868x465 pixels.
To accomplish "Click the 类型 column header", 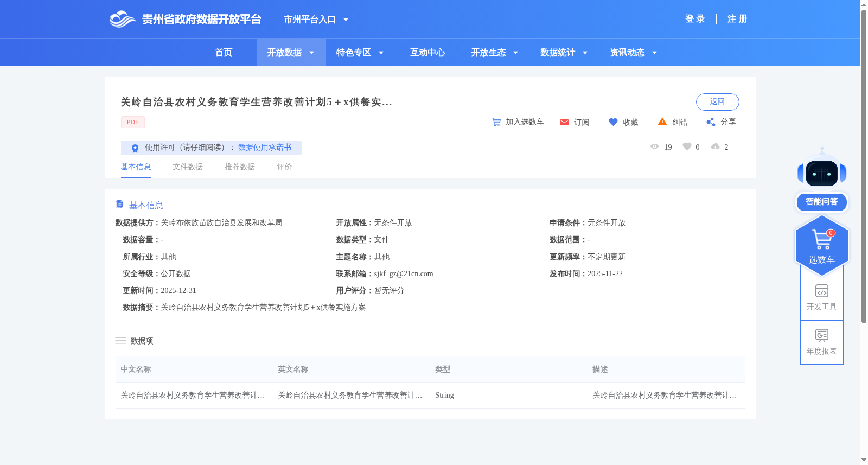I will (443, 370).
